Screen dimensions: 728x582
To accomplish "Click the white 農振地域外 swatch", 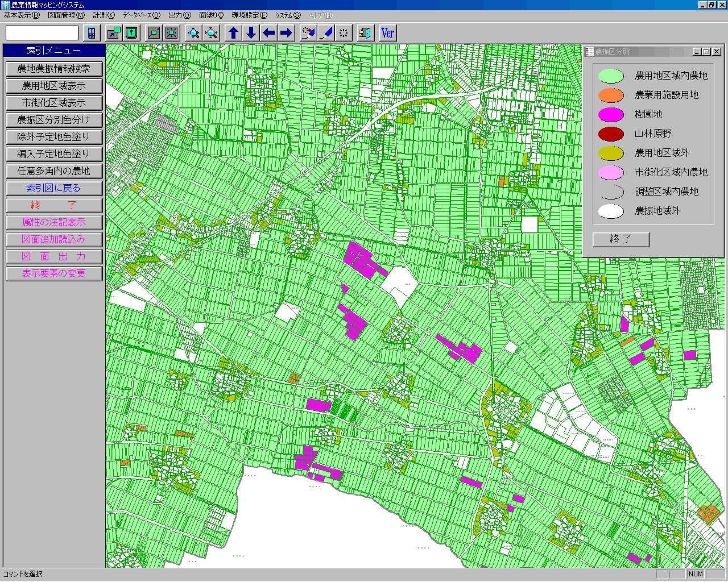I will 611,211.
